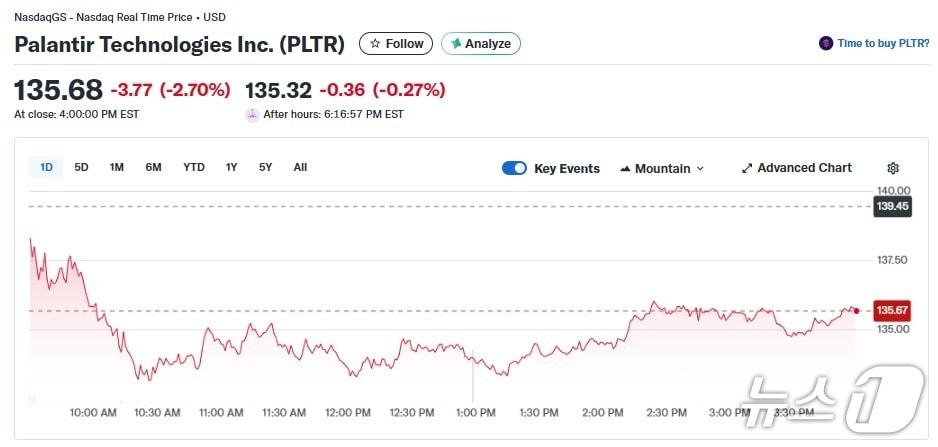Click the expand arrows icon beside Advanced Chart
The height and width of the screenshot is (447, 938).
[x=746, y=168]
